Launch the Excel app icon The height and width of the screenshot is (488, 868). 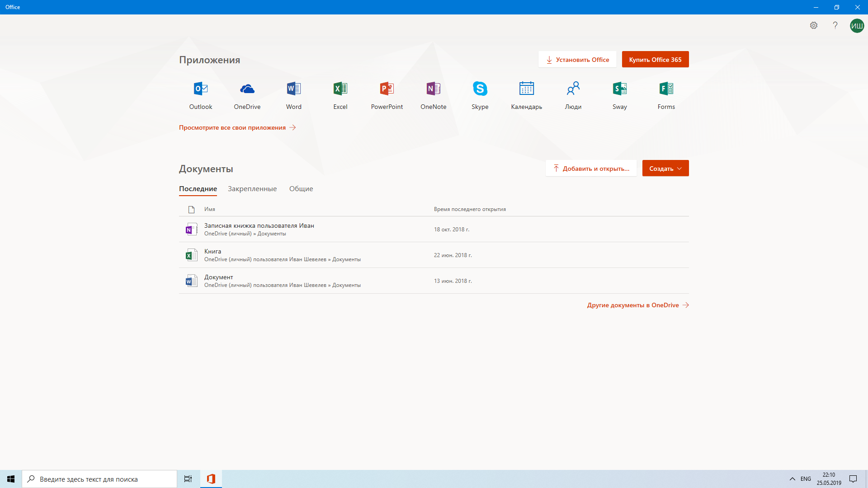point(340,89)
